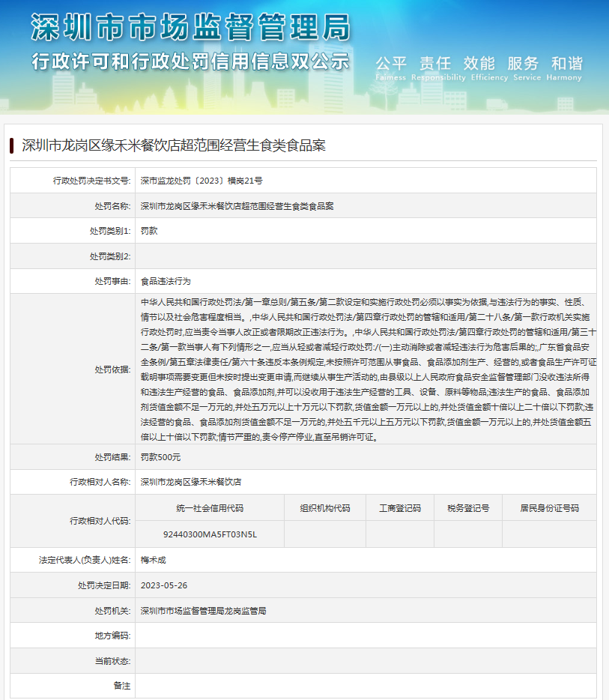Click the 税务登记号 column header

tap(468, 508)
